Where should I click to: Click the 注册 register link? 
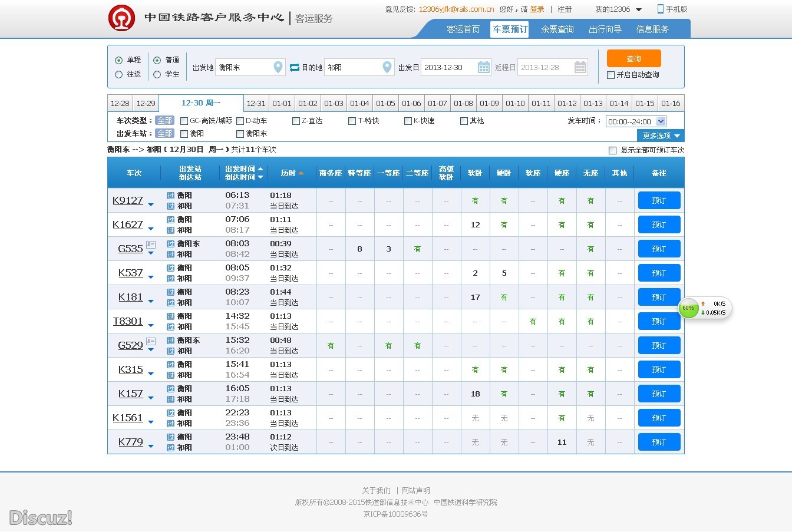click(x=565, y=9)
